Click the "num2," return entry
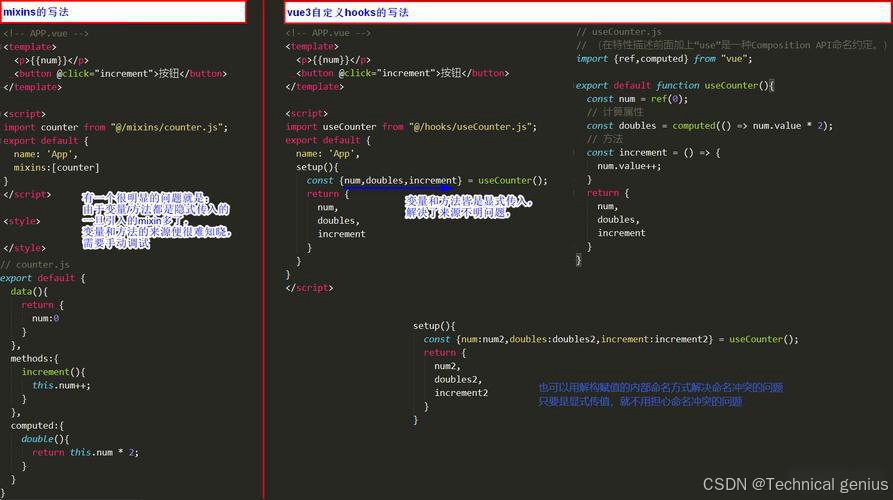The height and width of the screenshot is (500, 893). (448, 366)
